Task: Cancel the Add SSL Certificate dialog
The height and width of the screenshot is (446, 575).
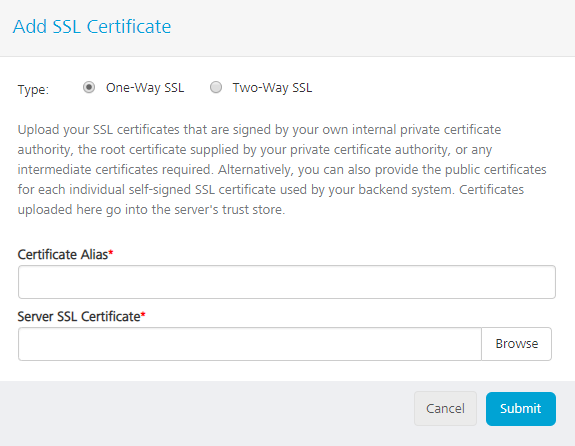Action: pyautogui.click(x=445, y=409)
